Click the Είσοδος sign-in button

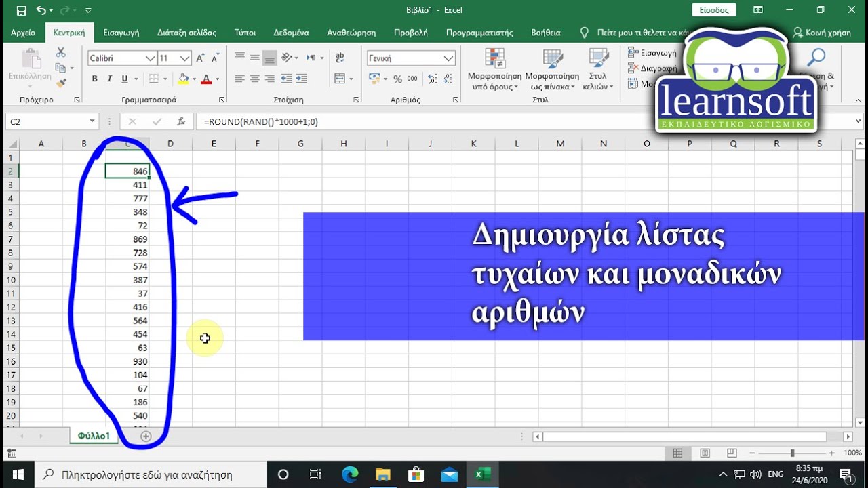[x=714, y=10]
